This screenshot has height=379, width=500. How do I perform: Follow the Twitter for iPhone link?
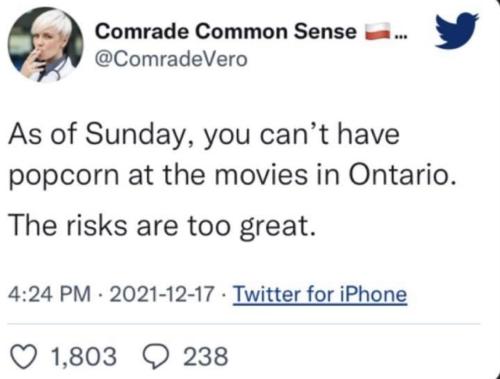(x=320, y=294)
